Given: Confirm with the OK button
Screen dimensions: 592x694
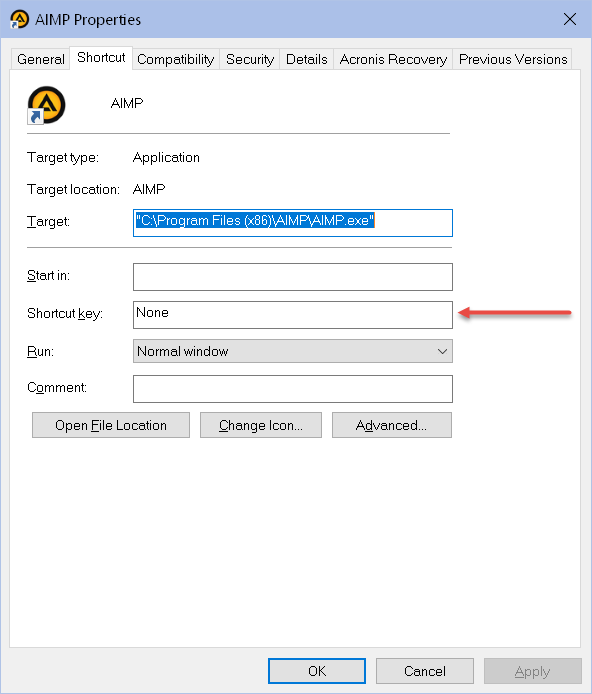Looking at the screenshot, I should 317,671.
